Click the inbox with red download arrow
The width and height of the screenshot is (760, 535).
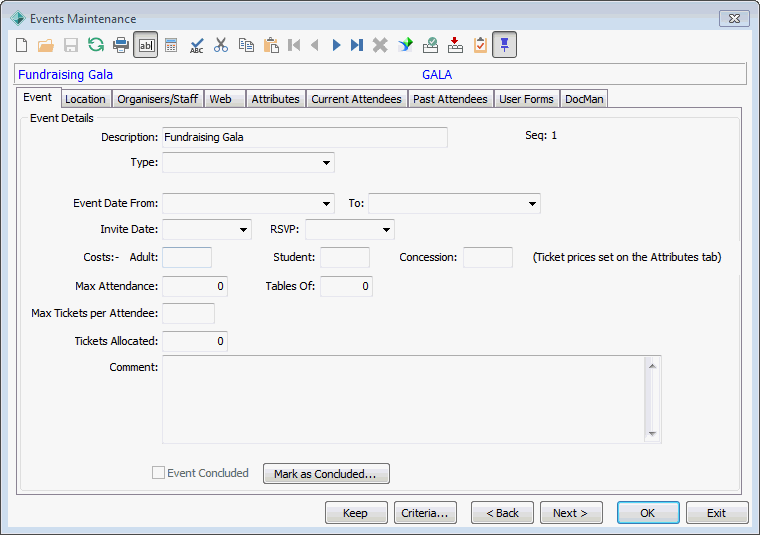click(x=455, y=45)
